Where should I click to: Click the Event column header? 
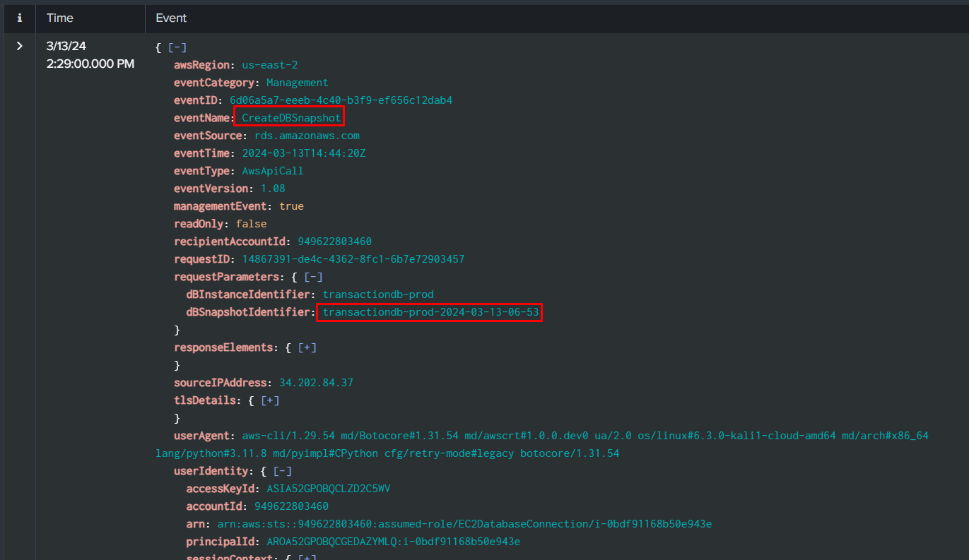tap(171, 18)
